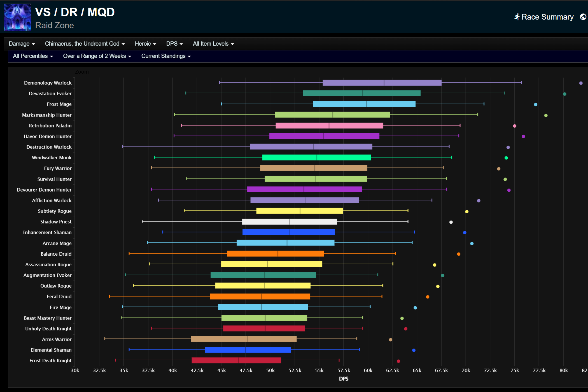
Task: Open the Race Summary link
Action: point(547,17)
